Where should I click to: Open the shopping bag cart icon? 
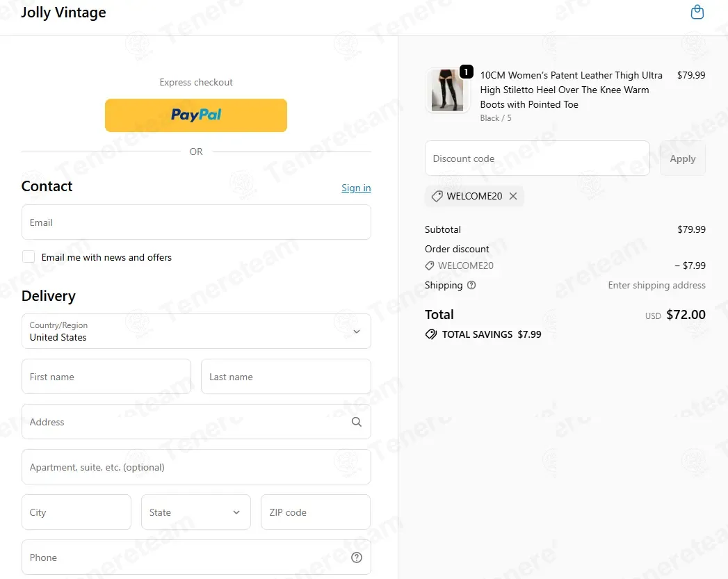pyautogui.click(x=697, y=12)
